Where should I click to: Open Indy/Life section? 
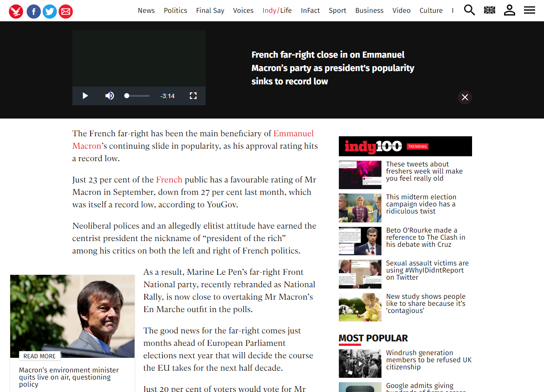click(277, 11)
